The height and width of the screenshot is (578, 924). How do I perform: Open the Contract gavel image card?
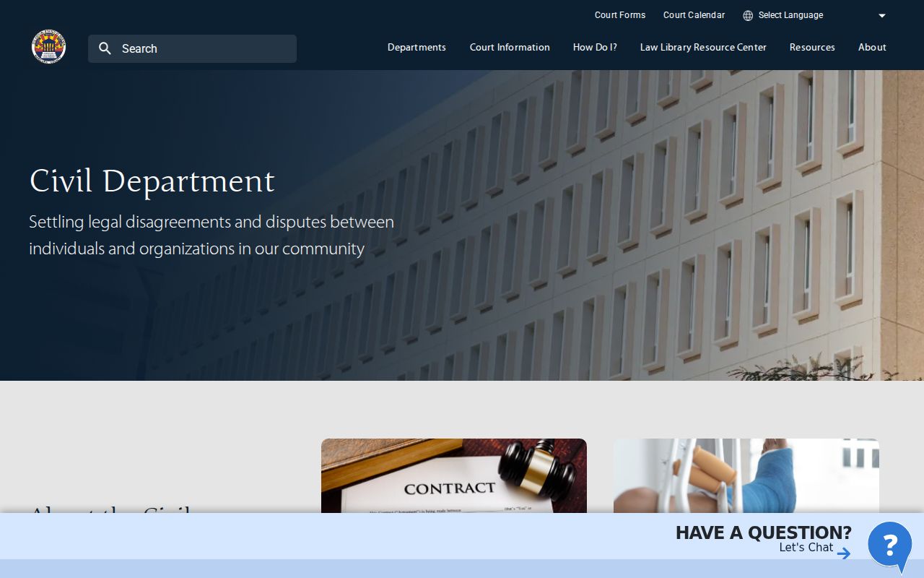(x=454, y=475)
